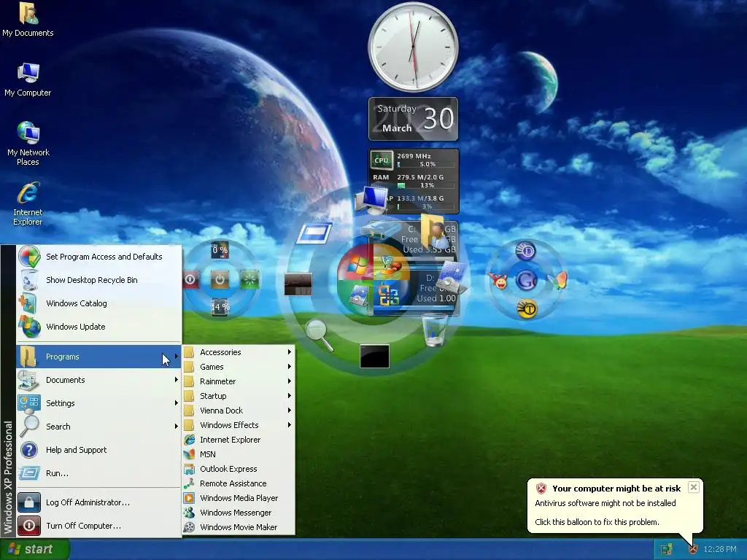The image size is (747, 560).
Task: Open the Run... dialog
Action: [99, 473]
